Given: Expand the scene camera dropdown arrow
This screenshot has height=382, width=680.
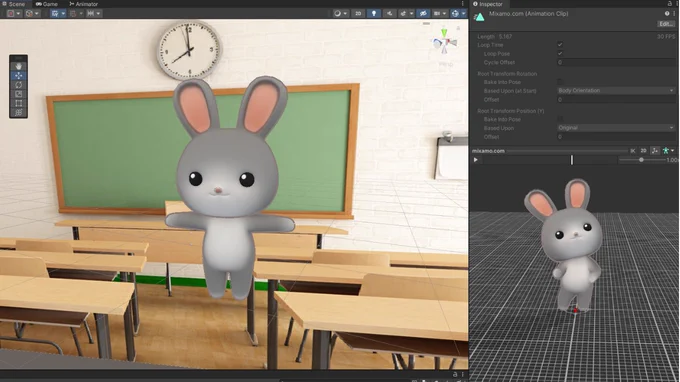Looking at the screenshot, I should tap(445, 13).
